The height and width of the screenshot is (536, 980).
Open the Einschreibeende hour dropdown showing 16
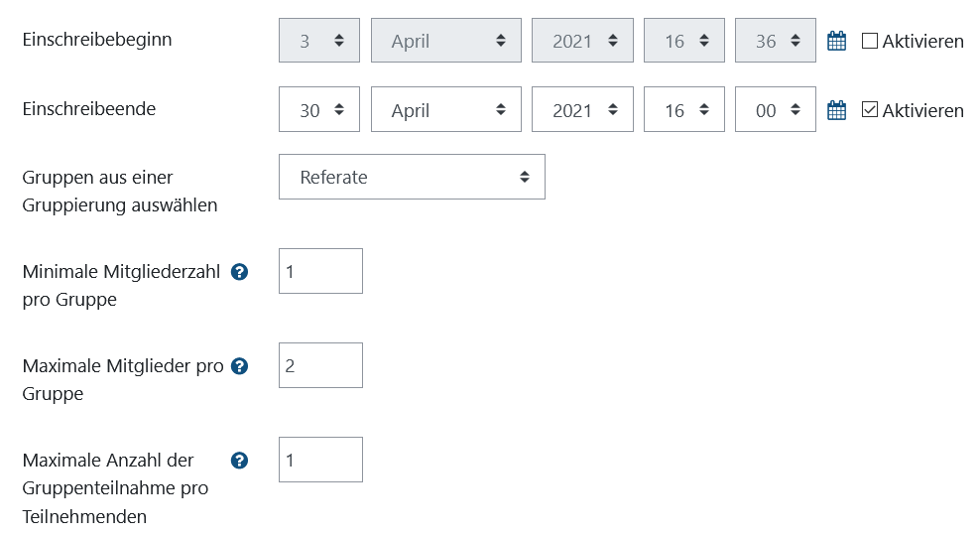pos(684,110)
